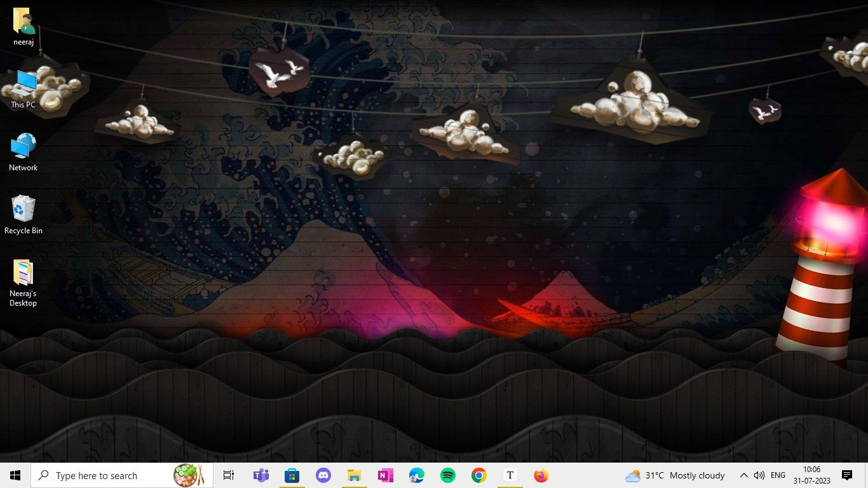Open File Explorer from the taskbar

coord(354,475)
